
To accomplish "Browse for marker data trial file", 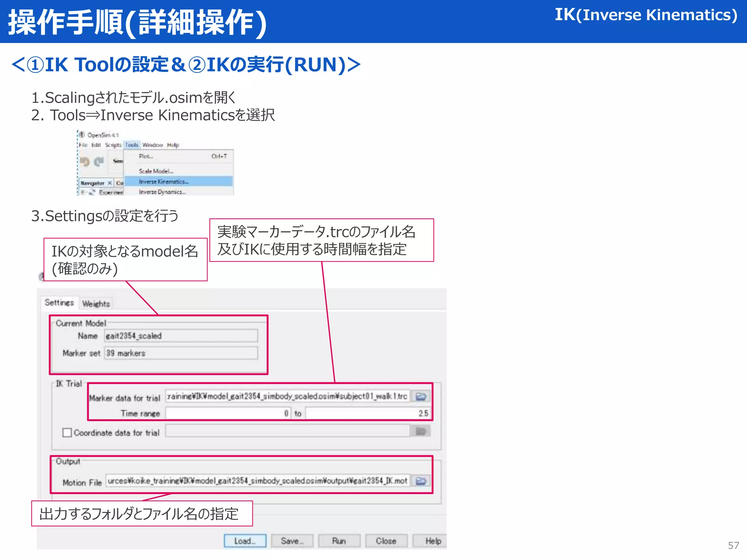I will (421, 396).
